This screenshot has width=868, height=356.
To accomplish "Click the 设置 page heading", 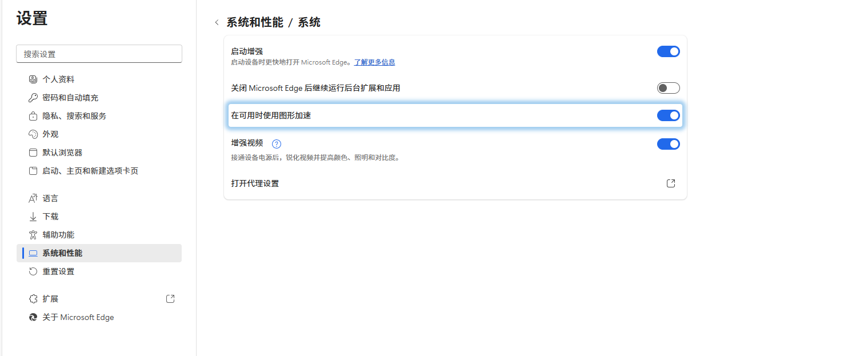I will point(32,18).
